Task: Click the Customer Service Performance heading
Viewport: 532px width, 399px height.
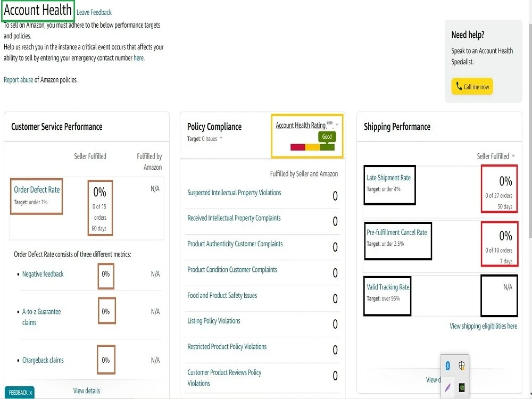Action: 57,127
